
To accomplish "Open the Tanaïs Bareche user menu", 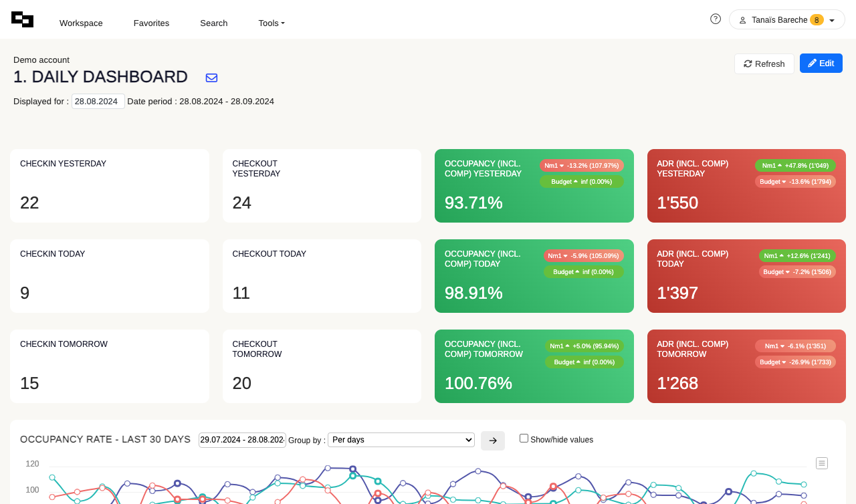I will pyautogui.click(x=787, y=20).
